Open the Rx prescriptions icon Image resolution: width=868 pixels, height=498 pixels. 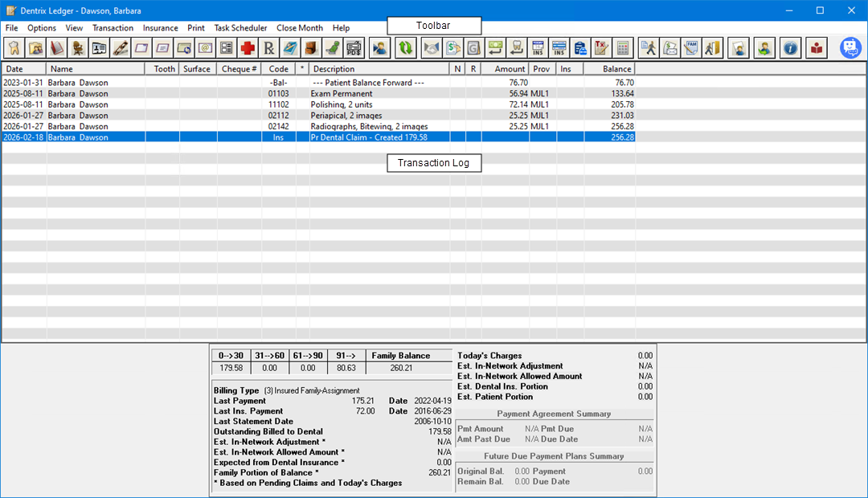pos(269,48)
